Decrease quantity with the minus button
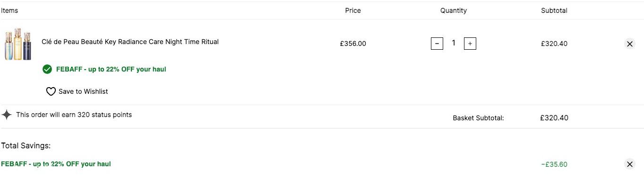This screenshot has width=644, height=179. tap(437, 44)
